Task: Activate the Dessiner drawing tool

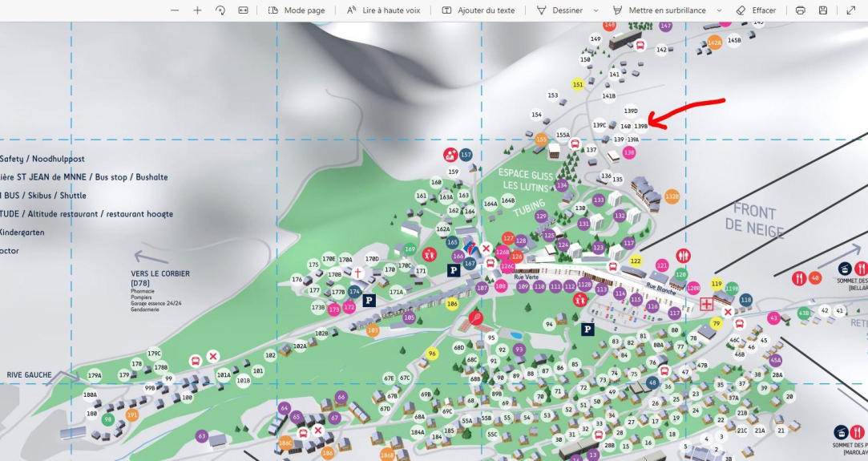Action: (558, 10)
